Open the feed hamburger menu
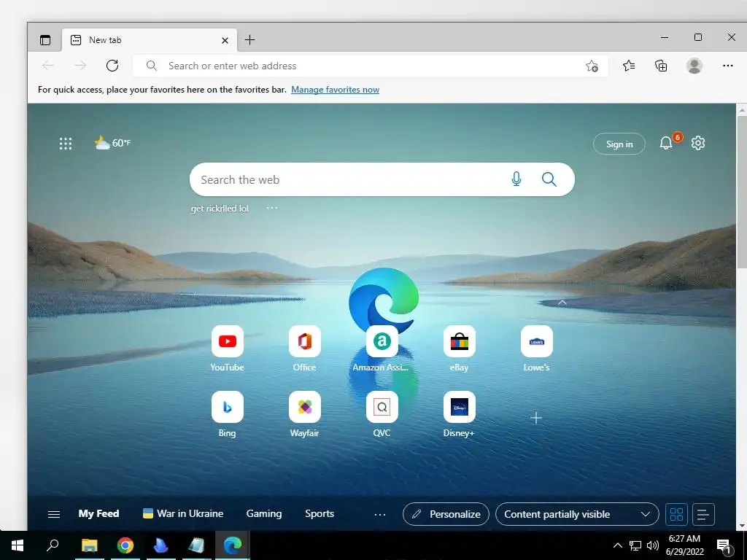 pos(54,514)
